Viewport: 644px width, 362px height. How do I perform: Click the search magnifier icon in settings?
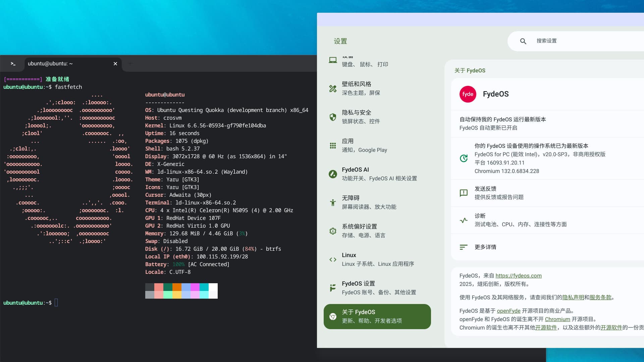(x=523, y=41)
